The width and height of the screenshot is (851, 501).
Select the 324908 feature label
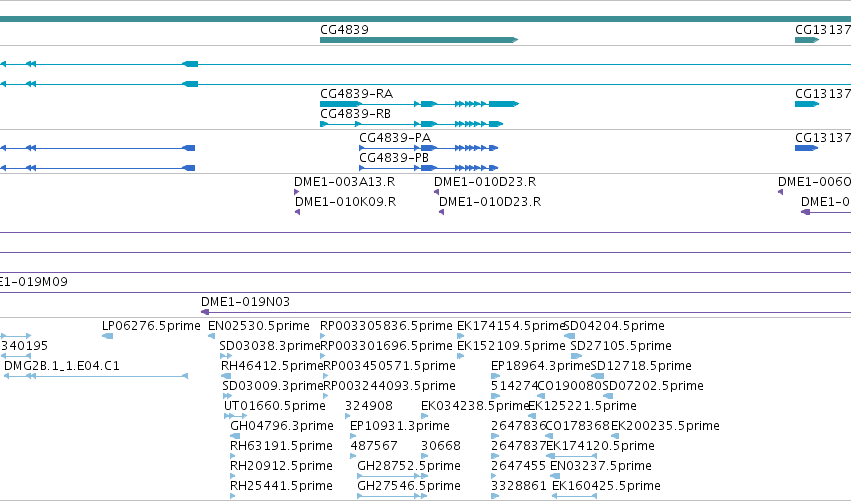(369, 407)
